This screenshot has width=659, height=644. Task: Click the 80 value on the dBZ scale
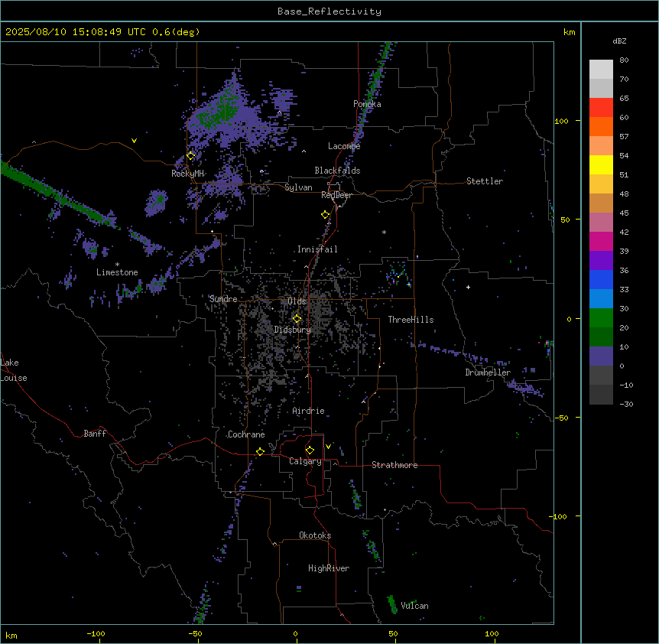click(624, 60)
